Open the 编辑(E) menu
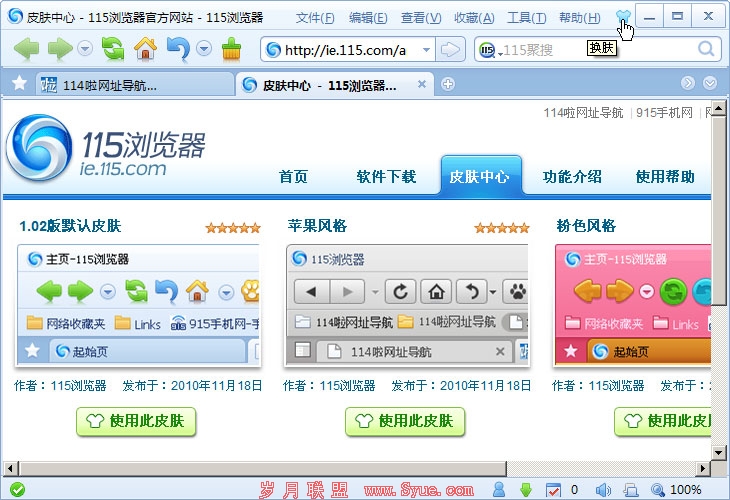Viewport: 730px width, 500px height. click(368, 18)
